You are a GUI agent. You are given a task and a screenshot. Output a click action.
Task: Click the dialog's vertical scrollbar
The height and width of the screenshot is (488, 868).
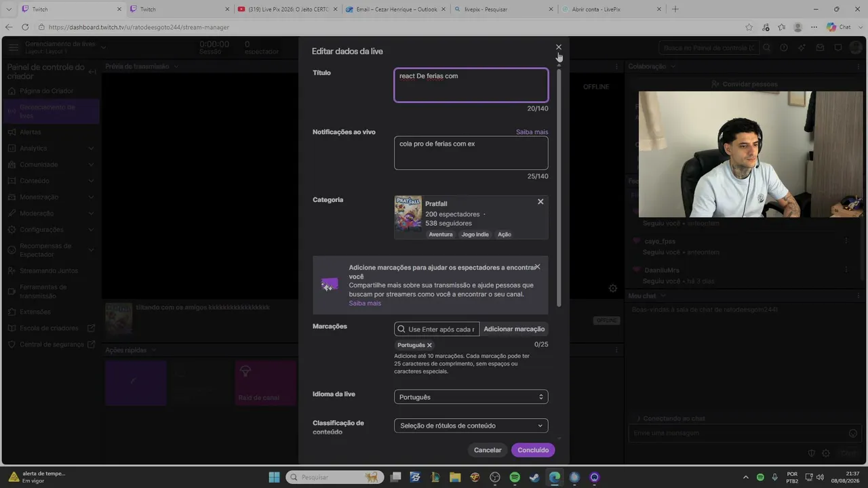coord(559,186)
